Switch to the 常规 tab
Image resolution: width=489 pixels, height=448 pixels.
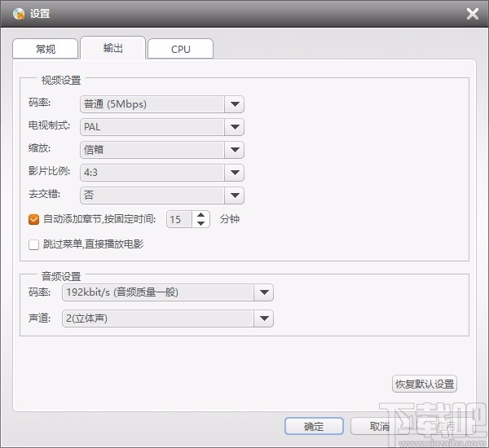pyautogui.click(x=45, y=49)
